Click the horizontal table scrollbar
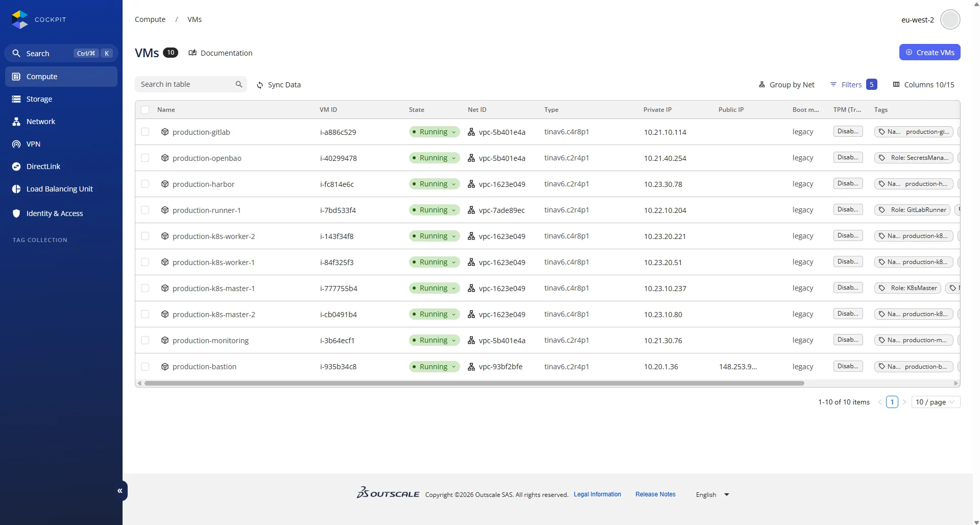Viewport: 980px width, 525px height. [474, 383]
